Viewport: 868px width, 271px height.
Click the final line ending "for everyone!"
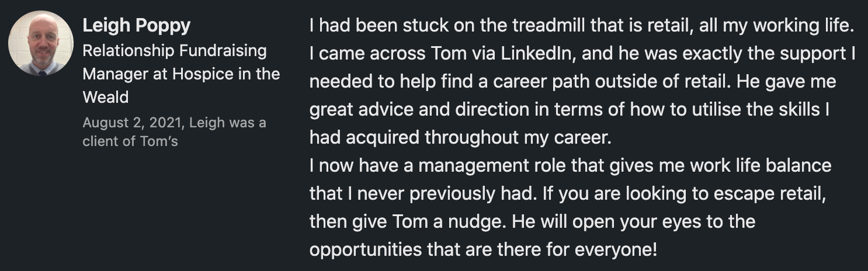(483, 250)
